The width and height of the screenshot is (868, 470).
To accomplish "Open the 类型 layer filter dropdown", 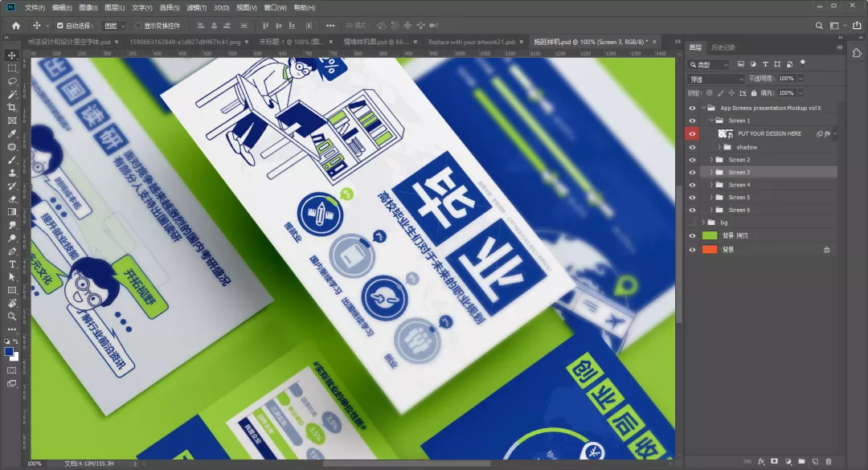I will [709, 65].
